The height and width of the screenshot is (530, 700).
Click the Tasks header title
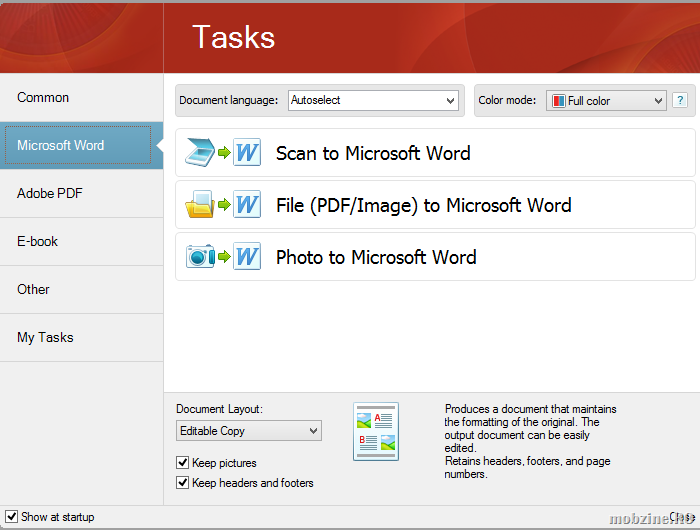[x=233, y=37]
